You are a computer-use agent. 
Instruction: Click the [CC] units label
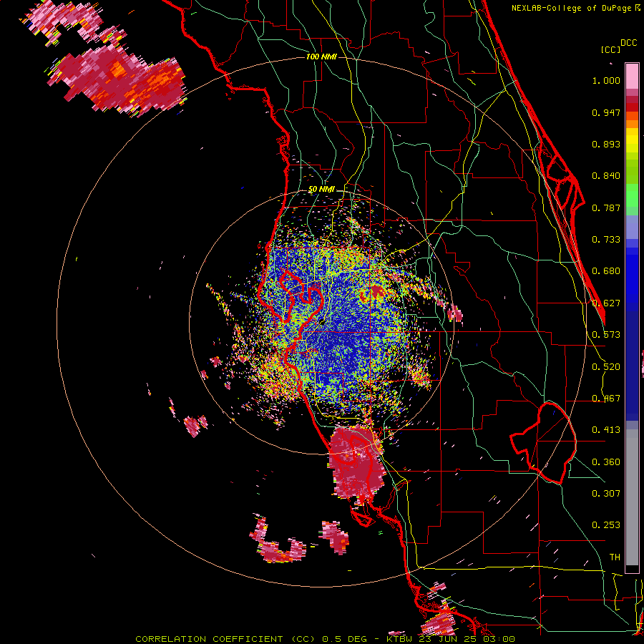tap(610, 49)
